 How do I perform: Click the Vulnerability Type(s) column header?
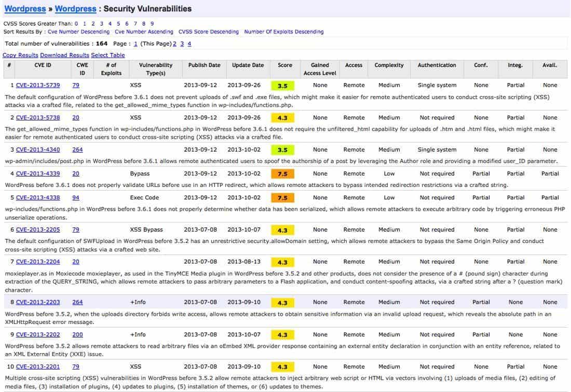[156, 69]
